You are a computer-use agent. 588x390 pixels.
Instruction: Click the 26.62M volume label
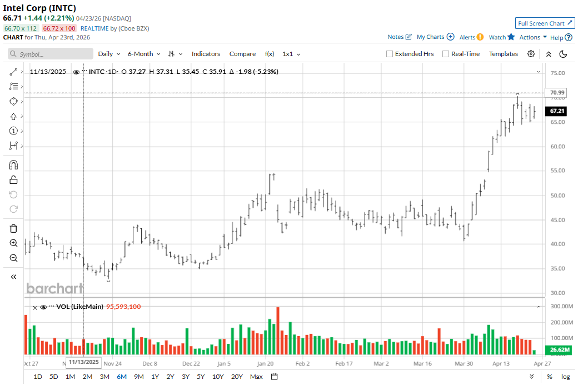(560, 349)
